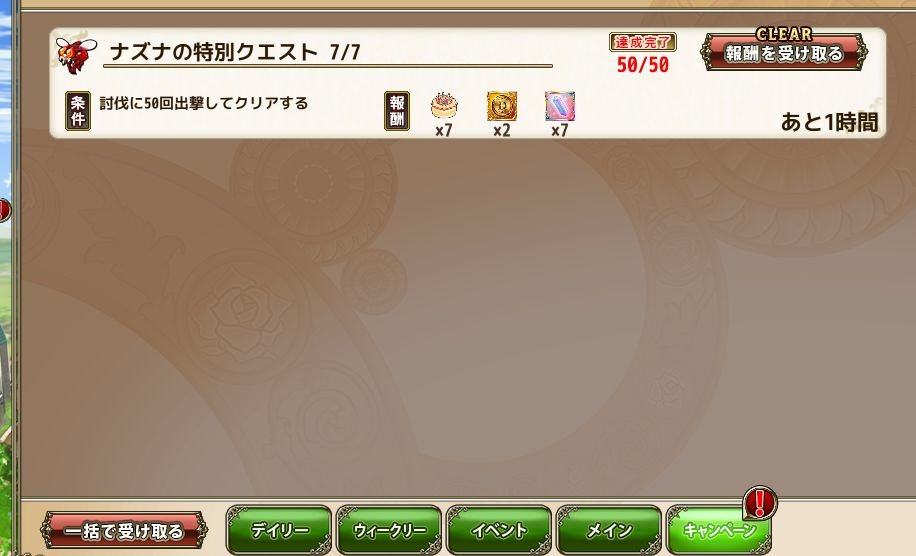Click the 達成完了 completion badge

pos(643,42)
